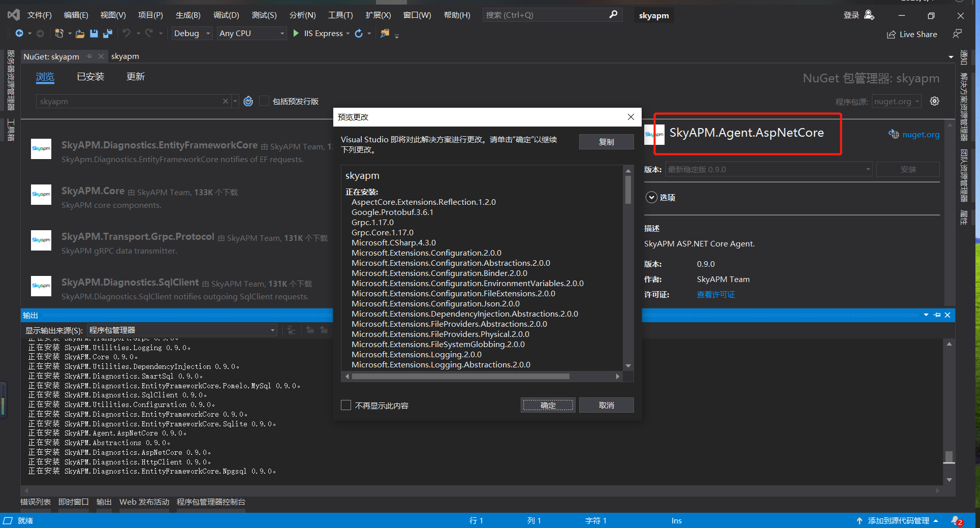The height and width of the screenshot is (528, 980).
Task: Click the new project toolbar icon
Action: pos(59,34)
